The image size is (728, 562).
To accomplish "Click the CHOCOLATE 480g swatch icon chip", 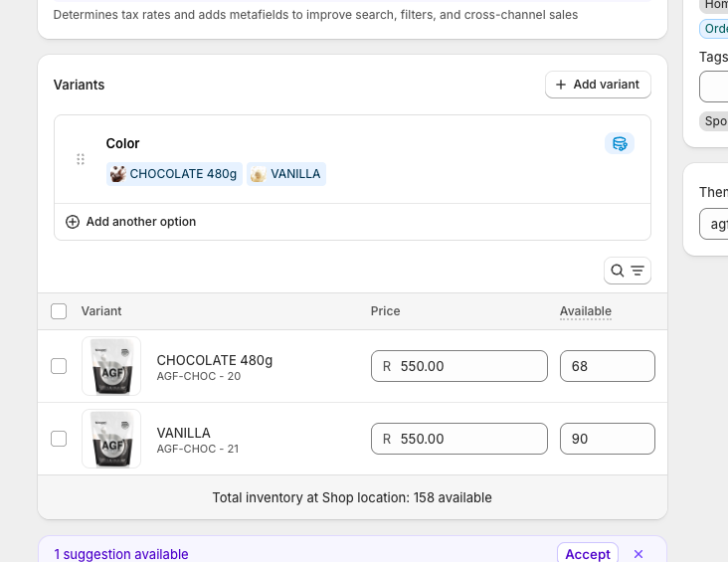I will pyautogui.click(x=175, y=174).
